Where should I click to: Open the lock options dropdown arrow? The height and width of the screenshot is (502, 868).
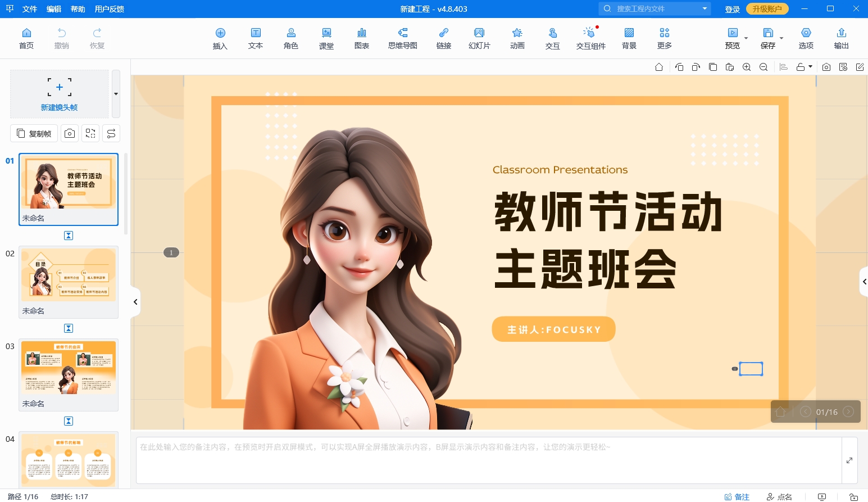tap(811, 67)
